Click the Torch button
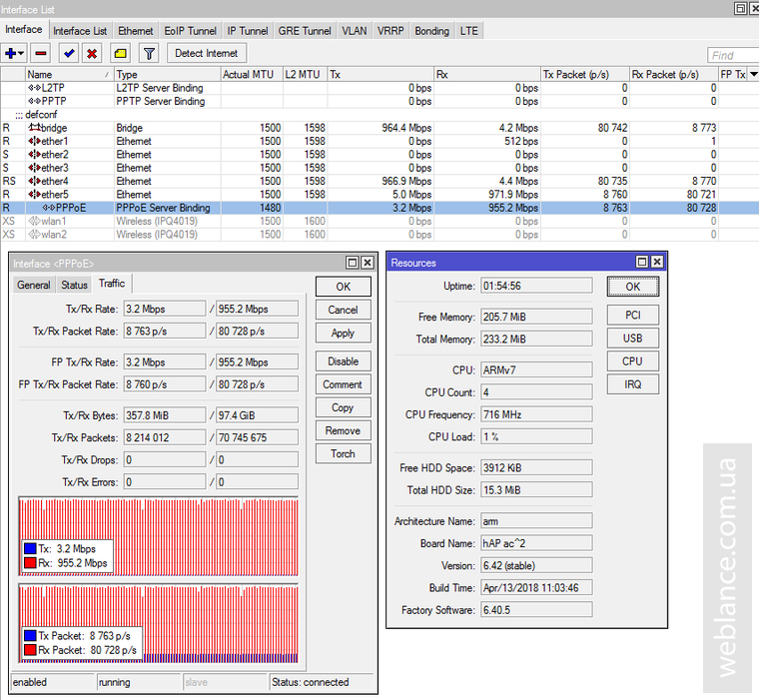 343,453
